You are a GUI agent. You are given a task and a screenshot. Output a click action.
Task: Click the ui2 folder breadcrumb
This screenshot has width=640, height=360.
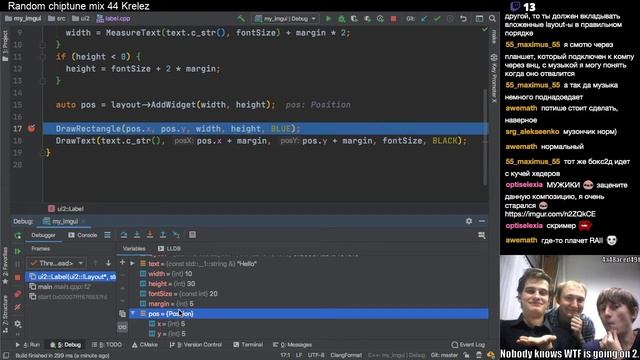pos(81,18)
